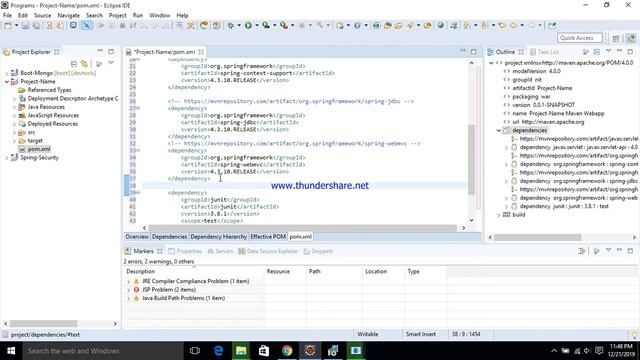This screenshot has width=640, height=360.
Task: Select pom.xml in Project Explorer
Action: click(x=39, y=149)
